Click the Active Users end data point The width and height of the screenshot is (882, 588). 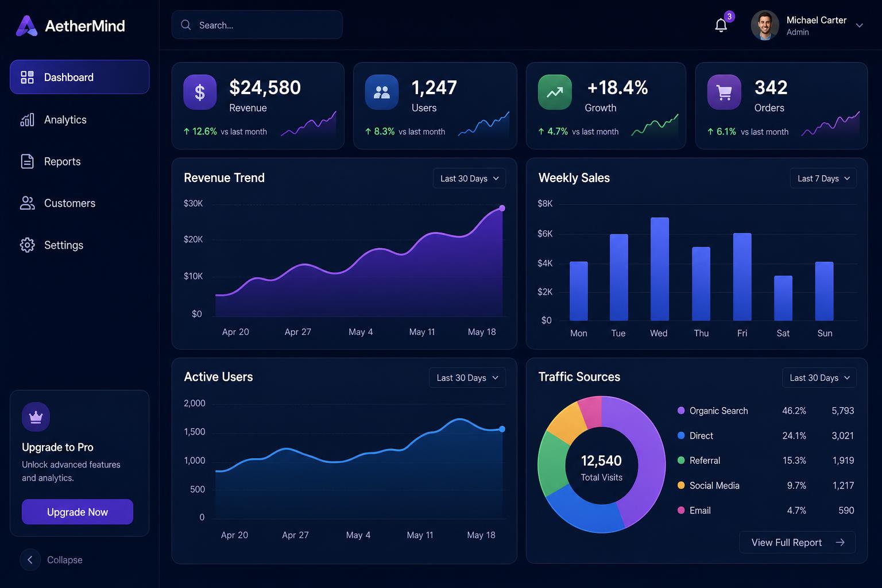(502, 429)
